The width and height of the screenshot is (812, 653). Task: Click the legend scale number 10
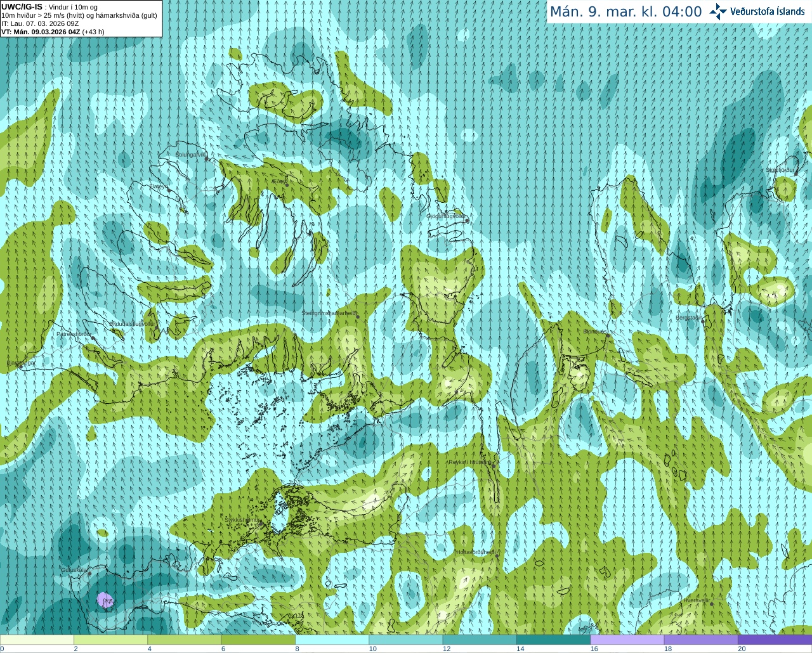tap(373, 649)
